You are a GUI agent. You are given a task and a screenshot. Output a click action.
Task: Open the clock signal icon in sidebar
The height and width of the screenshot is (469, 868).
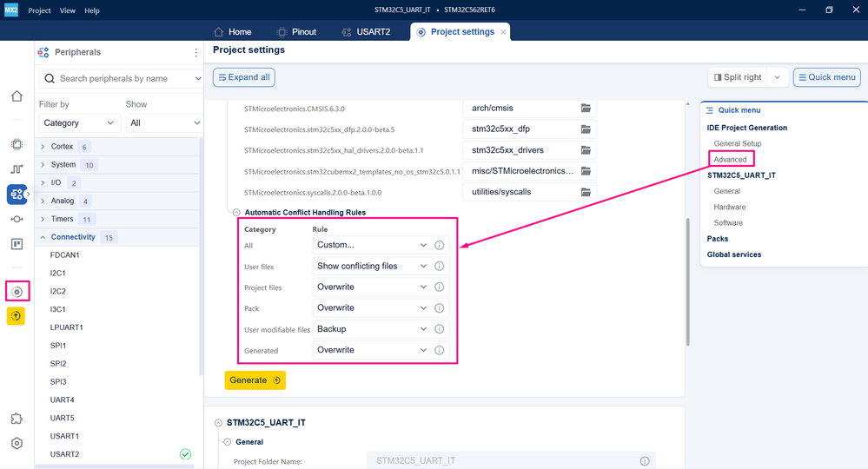pos(17,168)
